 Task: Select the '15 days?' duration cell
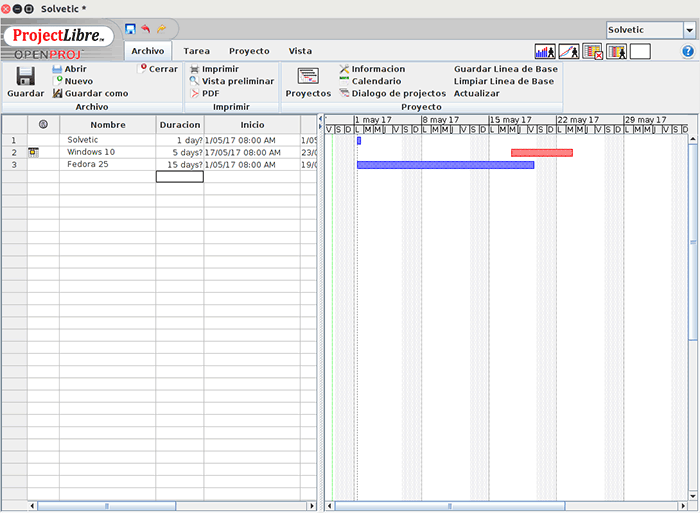click(x=180, y=164)
